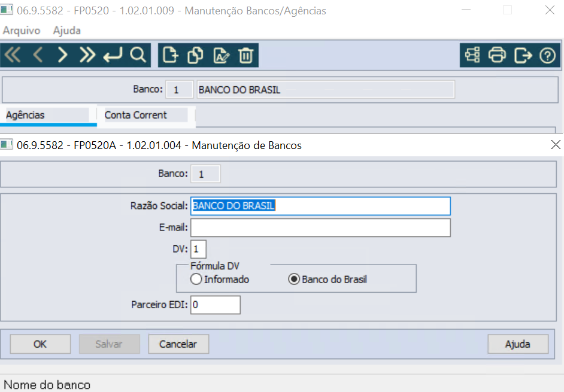Click the 'Razão Social:' label
The height and width of the screenshot is (392, 564).
click(159, 206)
